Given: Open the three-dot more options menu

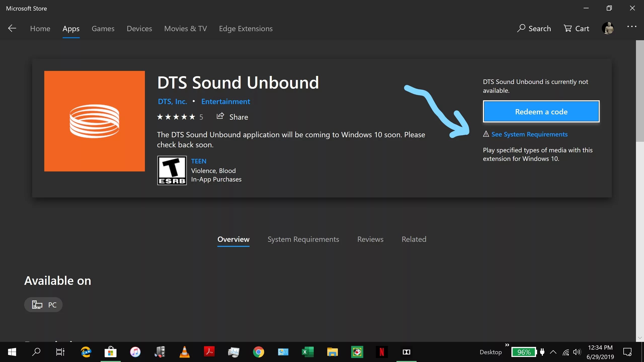Looking at the screenshot, I should pos(631,27).
